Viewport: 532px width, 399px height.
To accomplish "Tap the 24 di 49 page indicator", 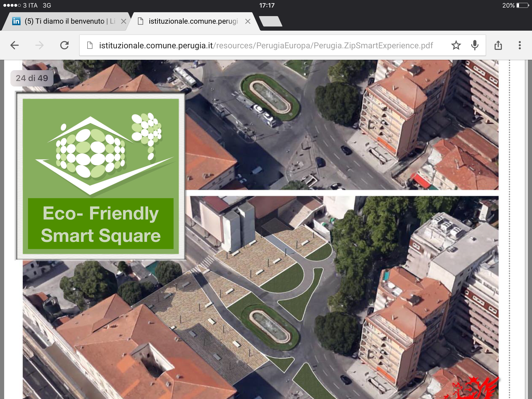I will [32, 78].
